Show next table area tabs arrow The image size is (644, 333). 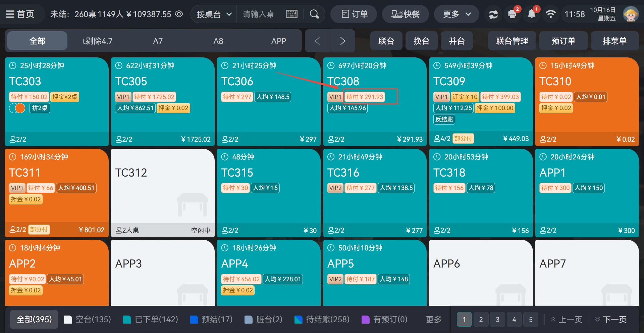[342, 41]
